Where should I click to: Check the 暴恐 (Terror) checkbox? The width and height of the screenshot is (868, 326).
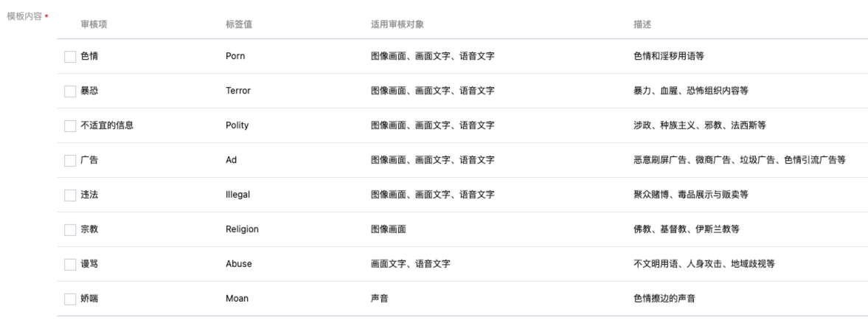pos(70,91)
